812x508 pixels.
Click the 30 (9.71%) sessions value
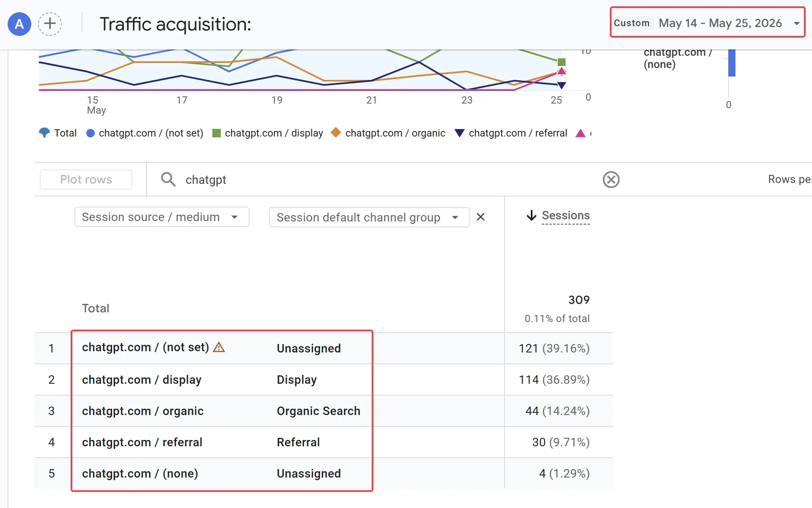click(x=561, y=442)
